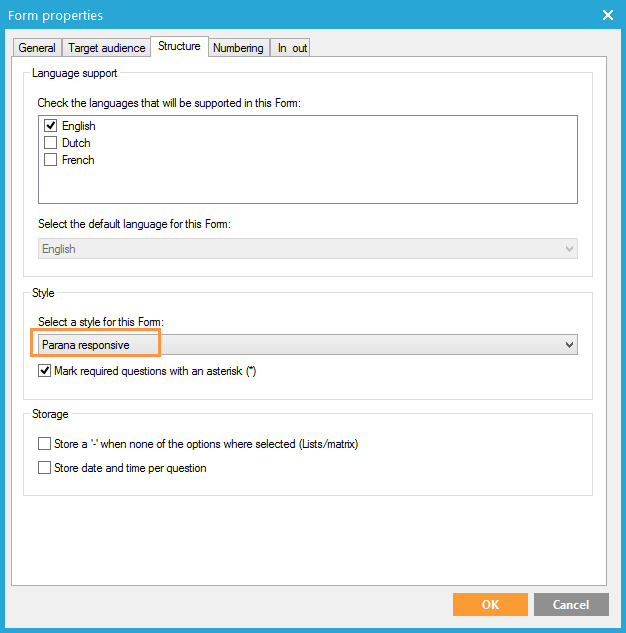Viewport: 626px width, 633px height.
Task: Tick the French language checkbox
Action: (50, 160)
